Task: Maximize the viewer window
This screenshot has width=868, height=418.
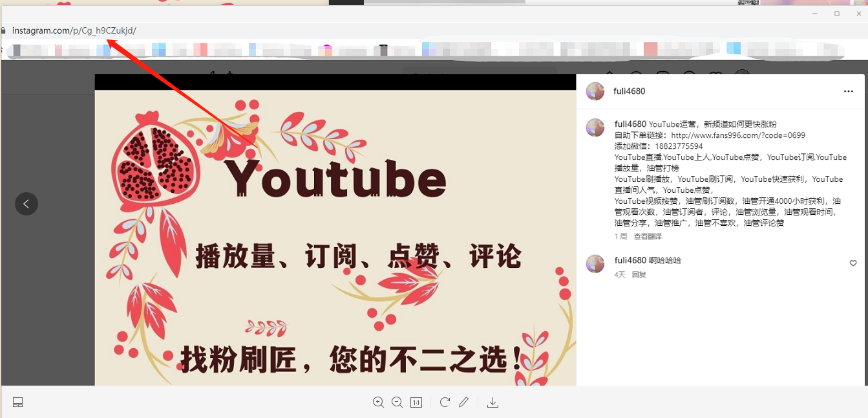Action: [x=837, y=14]
